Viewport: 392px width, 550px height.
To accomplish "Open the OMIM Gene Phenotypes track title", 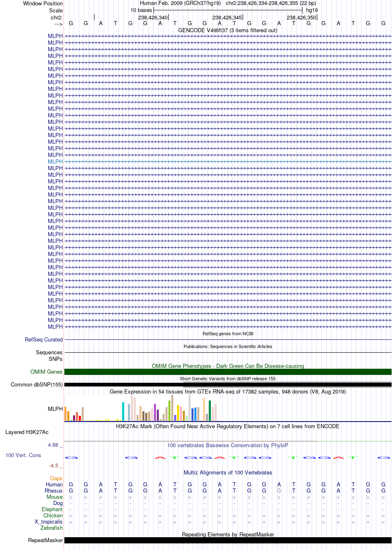I will point(228,366).
